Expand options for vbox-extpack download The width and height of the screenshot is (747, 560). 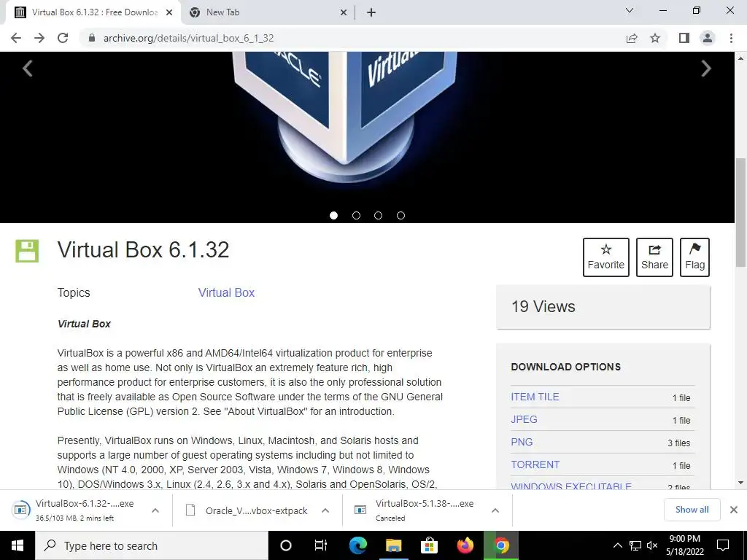click(x=325, y=510)
